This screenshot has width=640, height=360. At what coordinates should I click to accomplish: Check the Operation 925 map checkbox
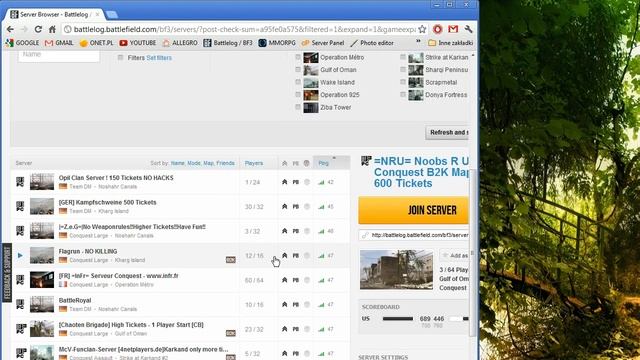click(x=298, y=95)
